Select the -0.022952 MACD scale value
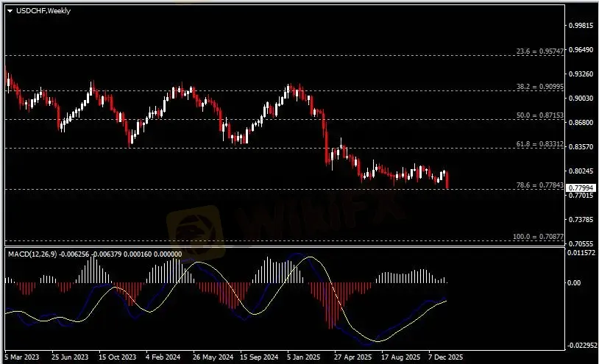Screen dimensions: 599x364 tap(579, 346)
